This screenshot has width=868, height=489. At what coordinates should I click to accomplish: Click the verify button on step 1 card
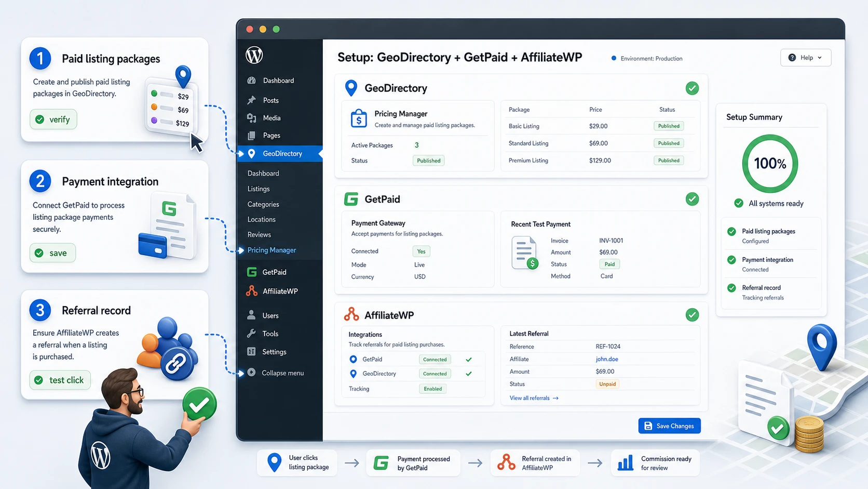click(x=53, y=120)
